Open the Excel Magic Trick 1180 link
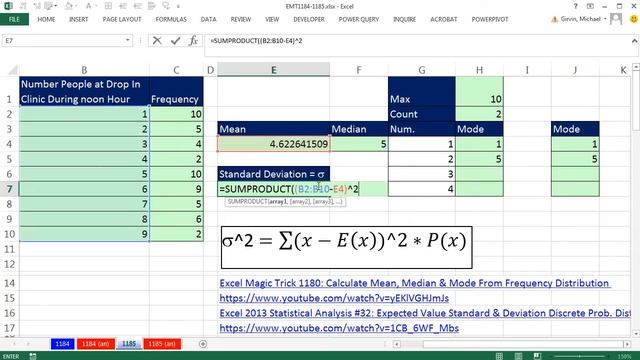Image resolution: width=640 pixels, height=360 pixels. point(414,283)
